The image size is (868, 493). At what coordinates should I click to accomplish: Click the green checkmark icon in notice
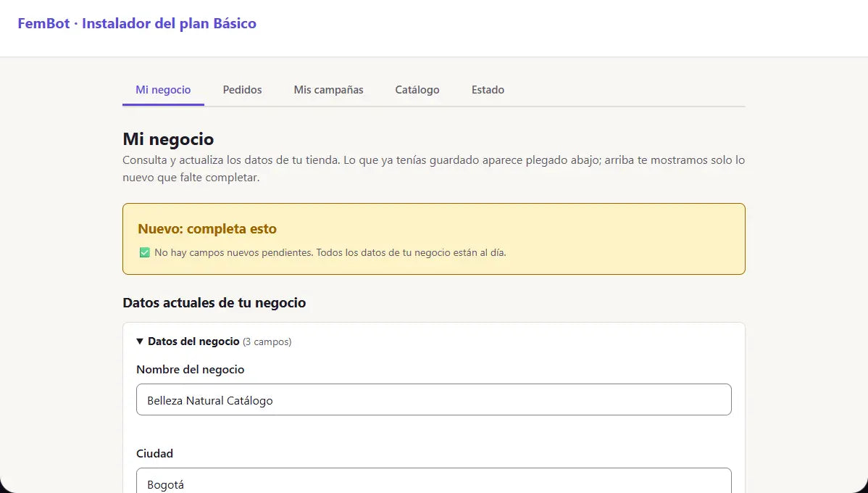click(144, 252)
